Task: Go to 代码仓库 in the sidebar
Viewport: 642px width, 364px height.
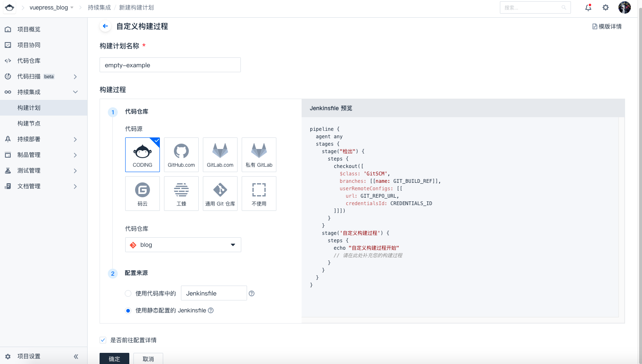Action: 29,61
